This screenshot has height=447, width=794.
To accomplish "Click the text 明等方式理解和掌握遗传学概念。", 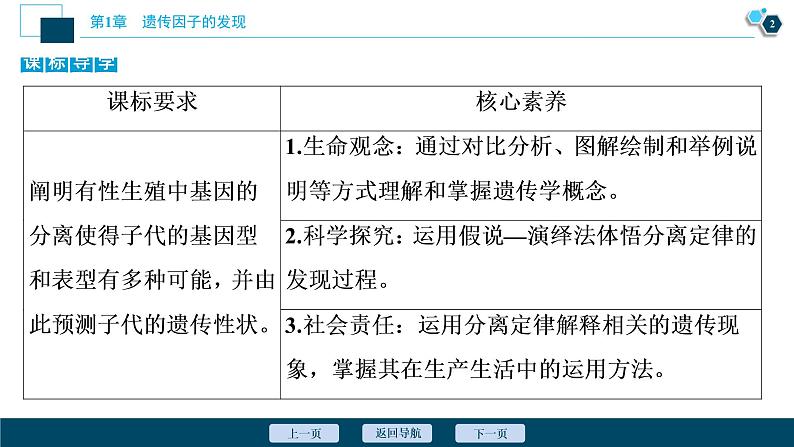I will point(453,191).
